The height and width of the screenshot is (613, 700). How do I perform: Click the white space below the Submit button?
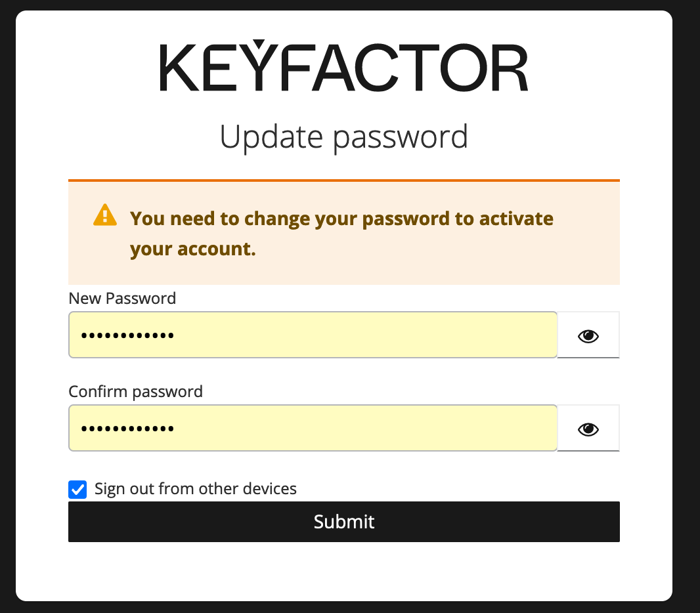pos(343,570)
